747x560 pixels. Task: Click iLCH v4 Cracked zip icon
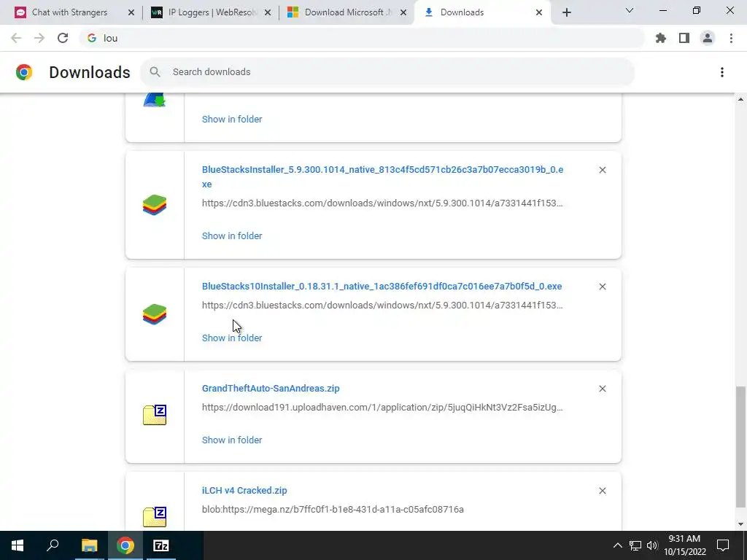[x=155, y=517]
